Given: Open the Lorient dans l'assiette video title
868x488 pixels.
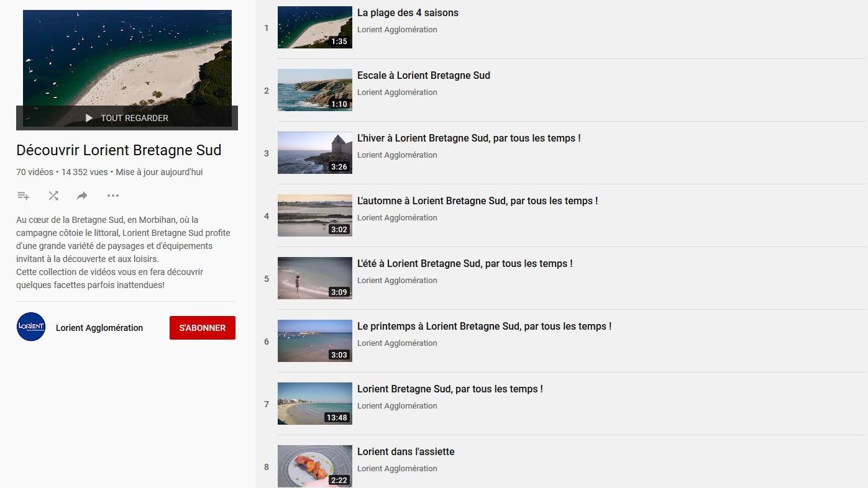Looking at the screenshot, I should point(406,451).
